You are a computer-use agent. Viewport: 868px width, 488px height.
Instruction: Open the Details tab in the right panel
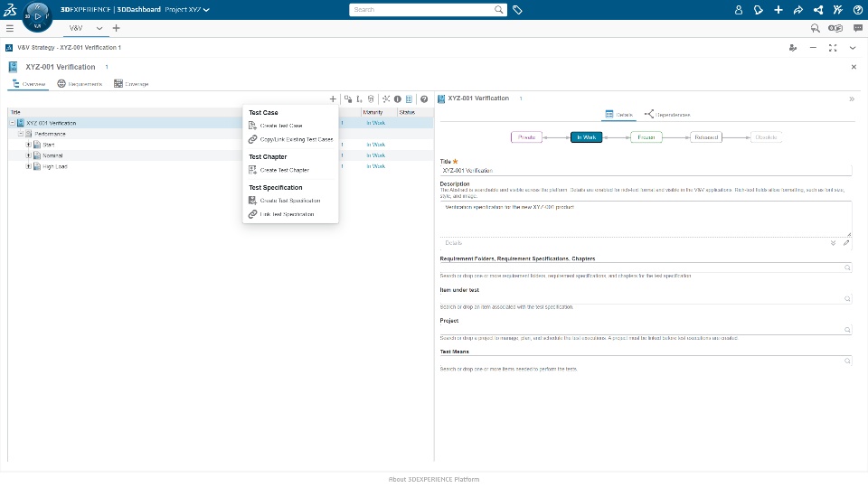(618, 115)
